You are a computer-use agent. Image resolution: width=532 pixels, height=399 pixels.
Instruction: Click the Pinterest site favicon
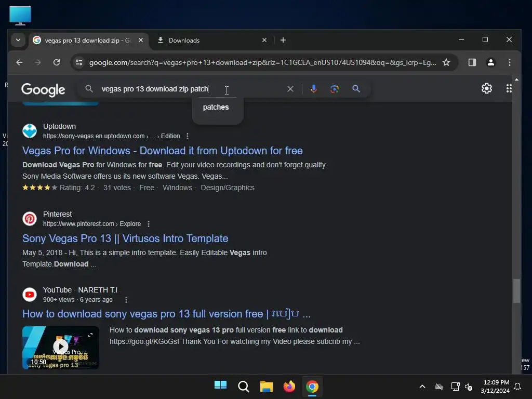(30, 219)
